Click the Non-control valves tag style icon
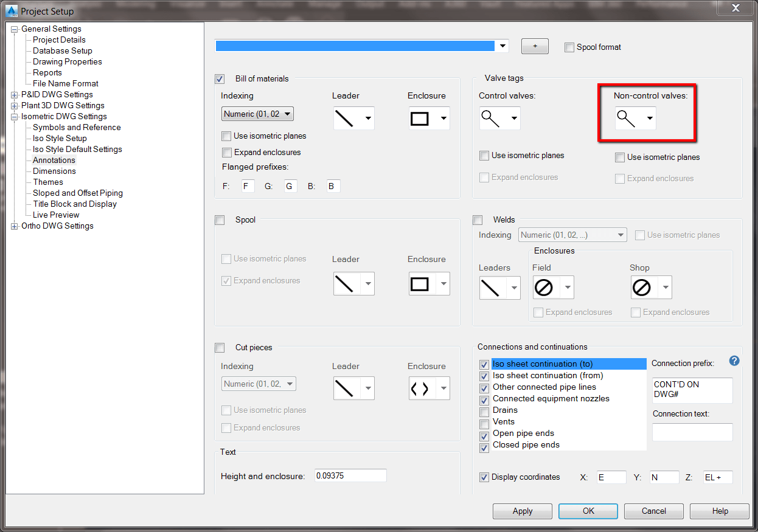Viewport: 758px width, 532px height. point(626,118)
